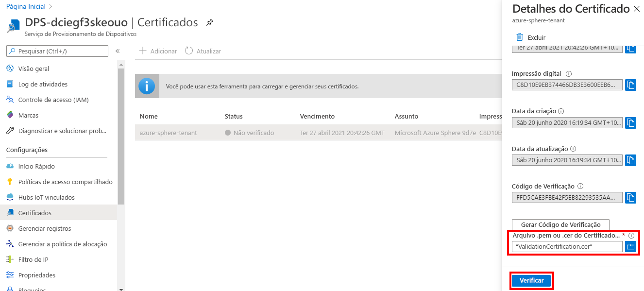The width and height of the screenshot is (644, 291).
Task: Click the pin icon next to Certificados title
Action: pyautogui.click(x=210, y=22)
